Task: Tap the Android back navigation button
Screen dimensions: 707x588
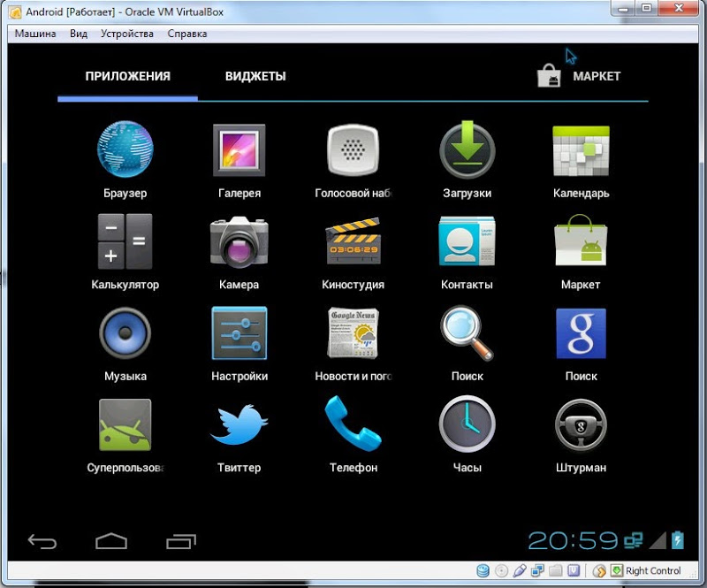Action: (42, 541)
